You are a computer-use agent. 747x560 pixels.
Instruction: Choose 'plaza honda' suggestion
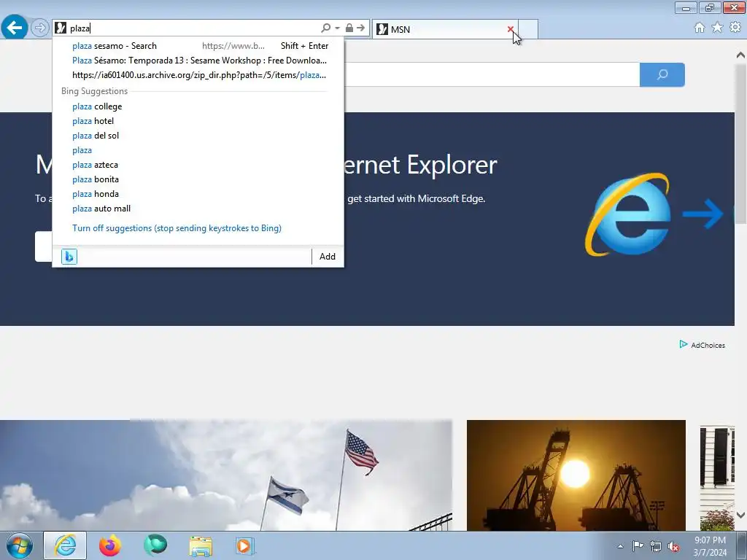[198, 194]
